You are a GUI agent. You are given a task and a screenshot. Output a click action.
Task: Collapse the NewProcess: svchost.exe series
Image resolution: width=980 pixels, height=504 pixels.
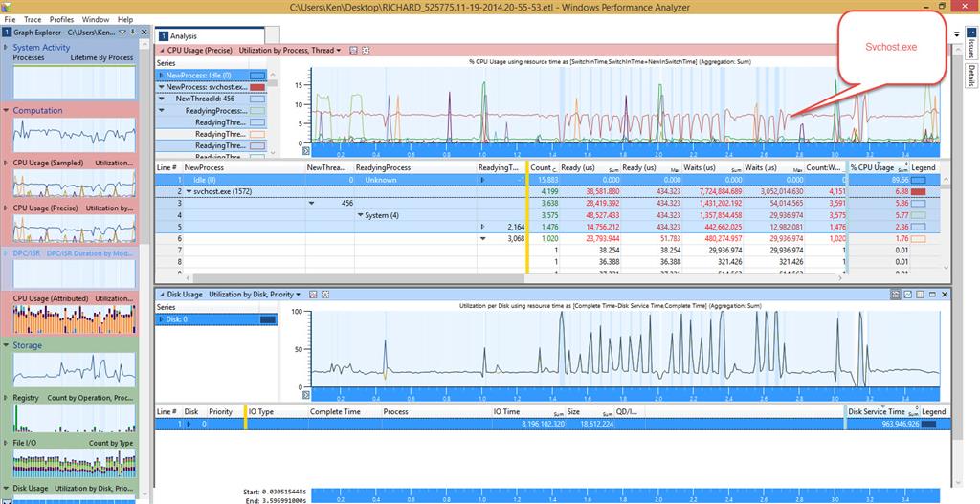[x=161, y=87]
